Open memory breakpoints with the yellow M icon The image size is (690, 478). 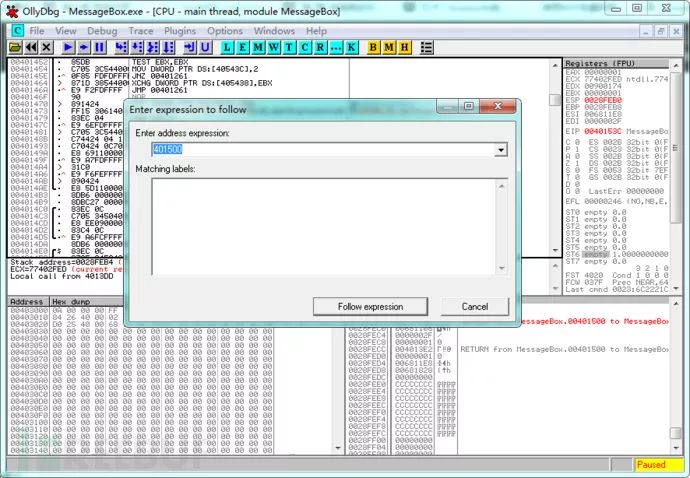tap(389, 47)
